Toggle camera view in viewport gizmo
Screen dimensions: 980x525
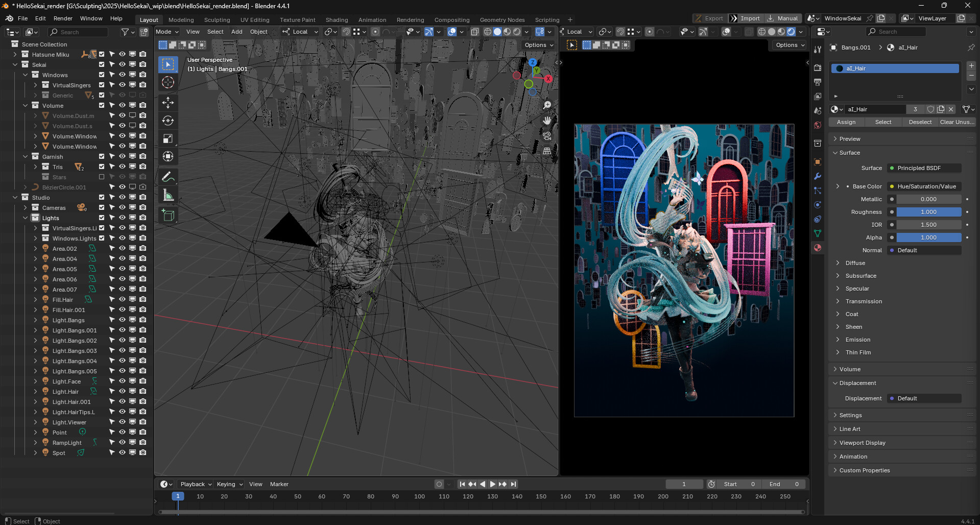click(547, 136)
